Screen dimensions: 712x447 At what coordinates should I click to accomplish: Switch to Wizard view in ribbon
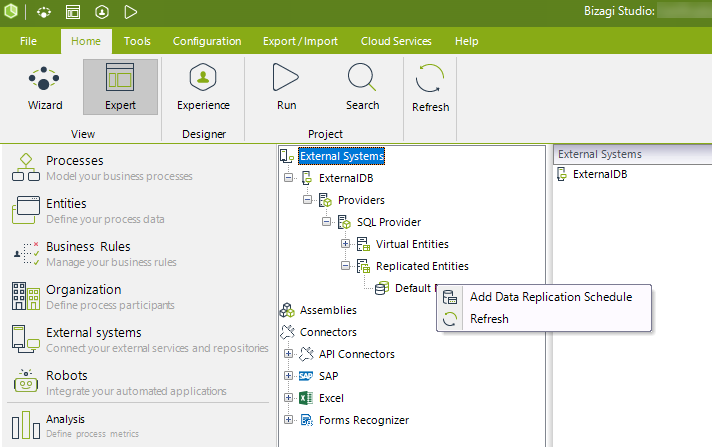coord(44,87)
